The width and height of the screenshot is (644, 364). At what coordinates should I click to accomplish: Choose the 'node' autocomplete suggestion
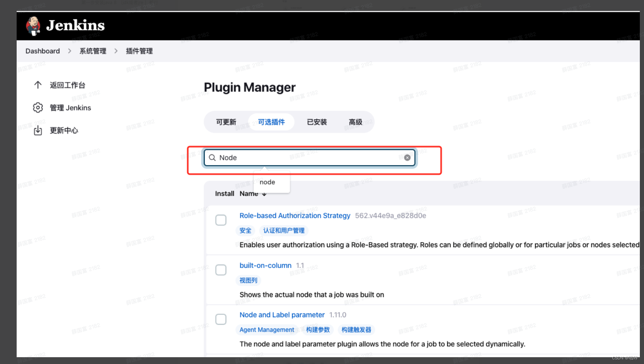tap(268, 182)
